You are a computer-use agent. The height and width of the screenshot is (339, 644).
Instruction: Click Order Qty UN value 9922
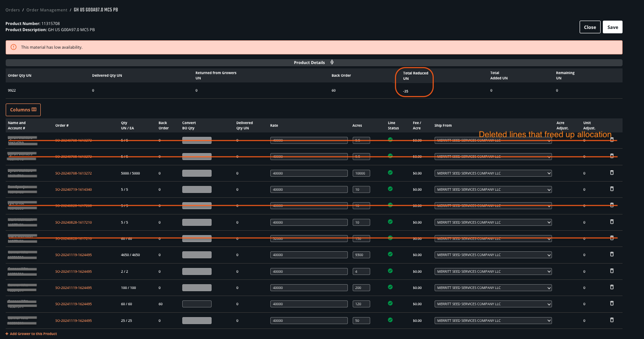click(11, 90)
